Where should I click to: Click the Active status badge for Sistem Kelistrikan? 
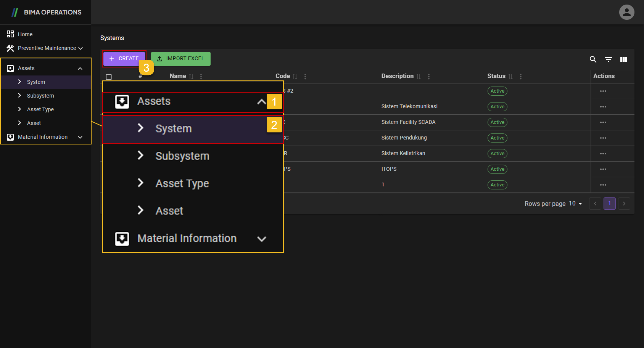pyautogui.click(x=497, y=154)
